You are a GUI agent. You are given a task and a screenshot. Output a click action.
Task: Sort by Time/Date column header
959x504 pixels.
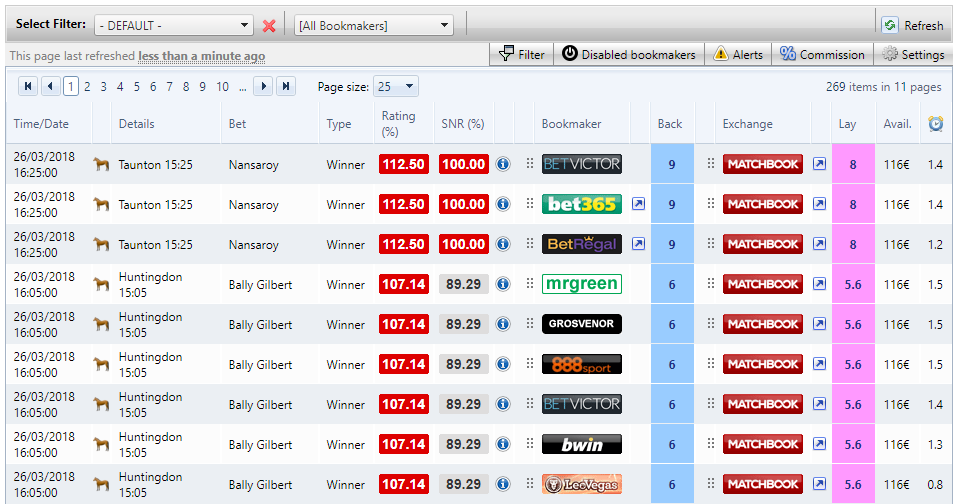click(x=41, y=124)
